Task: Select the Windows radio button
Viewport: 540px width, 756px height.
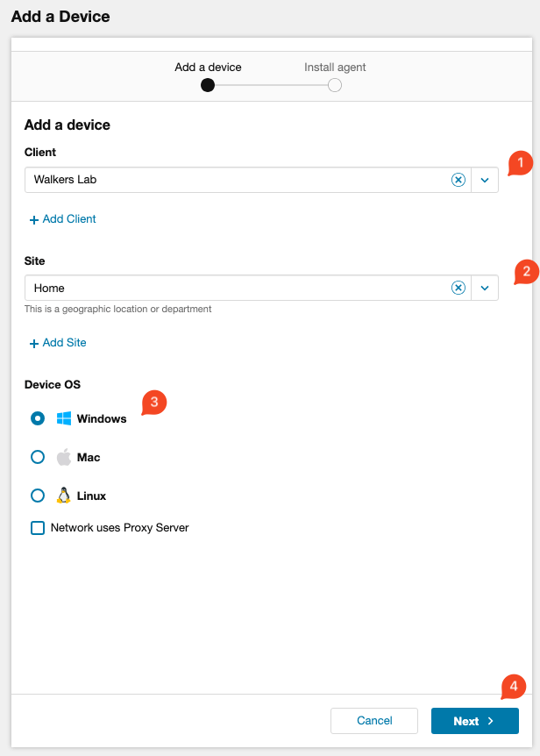Action: 38,418
